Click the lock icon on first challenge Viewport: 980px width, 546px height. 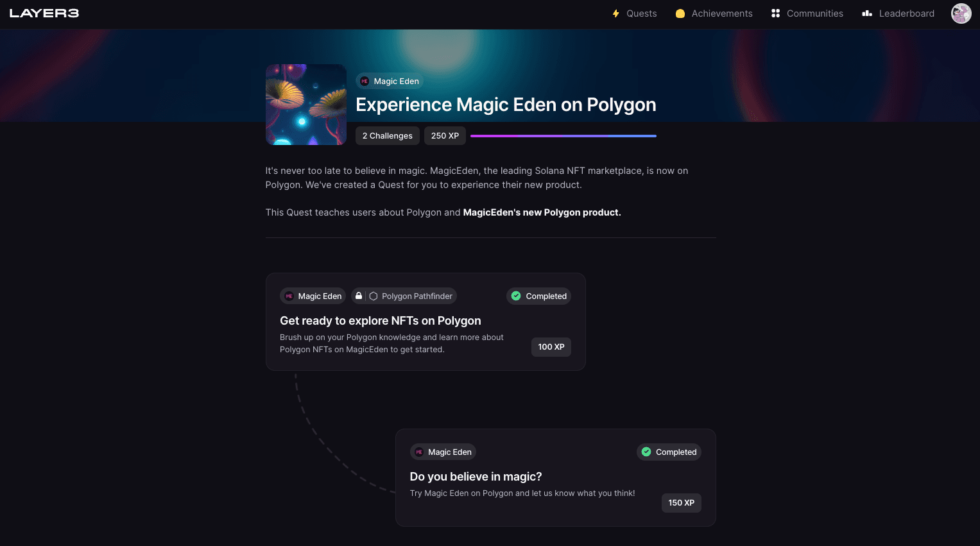[359, 296]
